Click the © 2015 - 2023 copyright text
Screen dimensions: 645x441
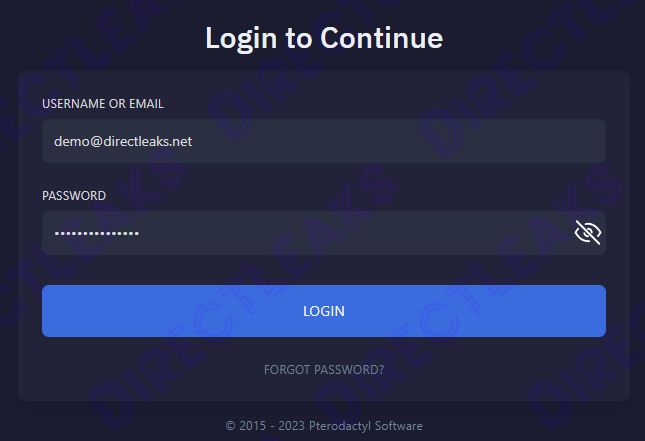[258, 426]
